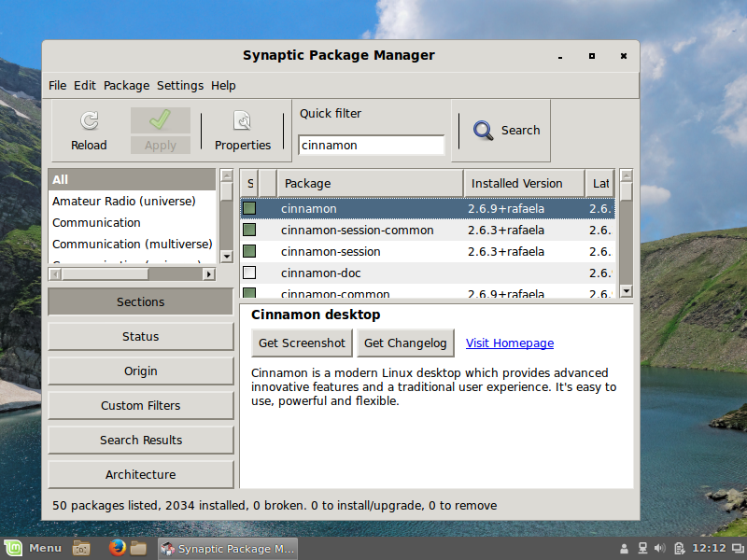Viewport: 747px width, 560px height.
Task: Click installed version 2.6.3+rafaela of cinnamon-session
Action: (x=506, y=251)
